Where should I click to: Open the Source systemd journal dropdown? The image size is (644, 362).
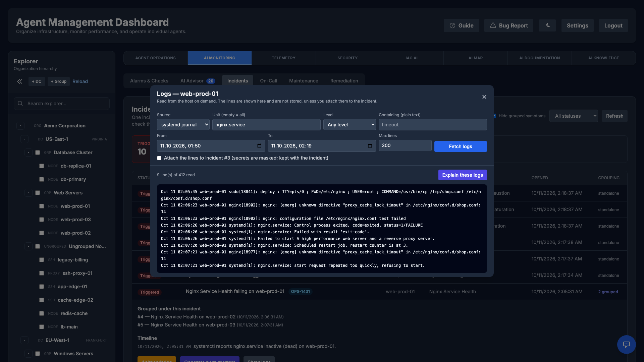pos(183,125)
